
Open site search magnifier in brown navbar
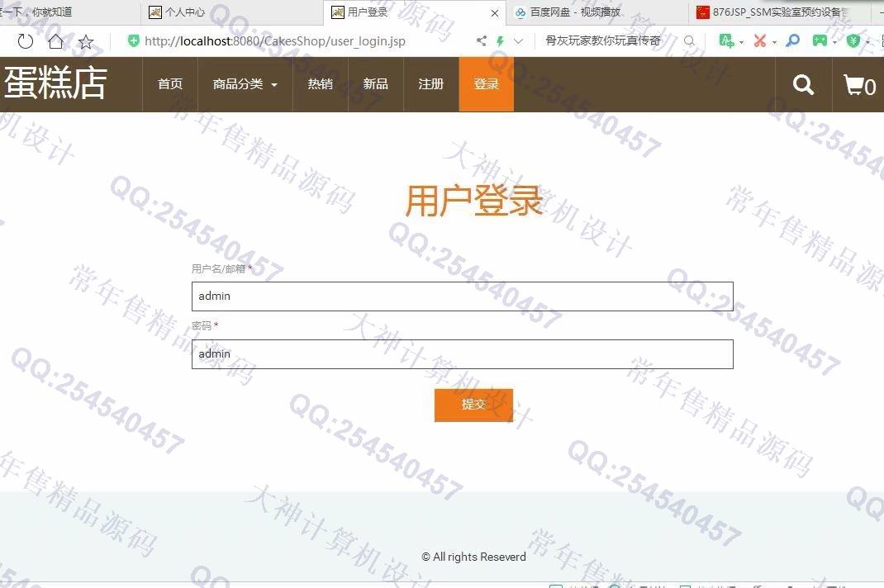point(803,84)
